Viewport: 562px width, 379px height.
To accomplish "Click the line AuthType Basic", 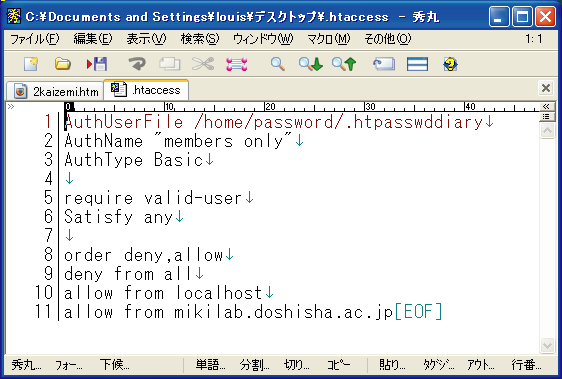I will tap(134, 160).
